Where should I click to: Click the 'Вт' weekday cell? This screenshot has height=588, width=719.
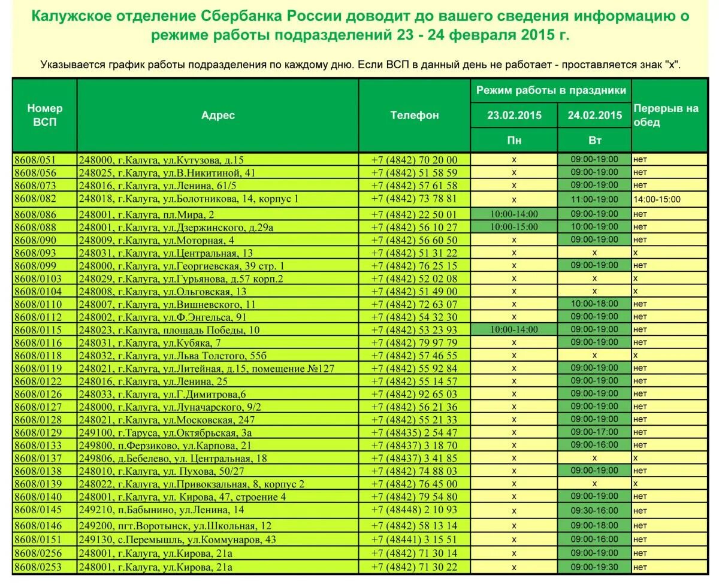[x=595, y=140]
